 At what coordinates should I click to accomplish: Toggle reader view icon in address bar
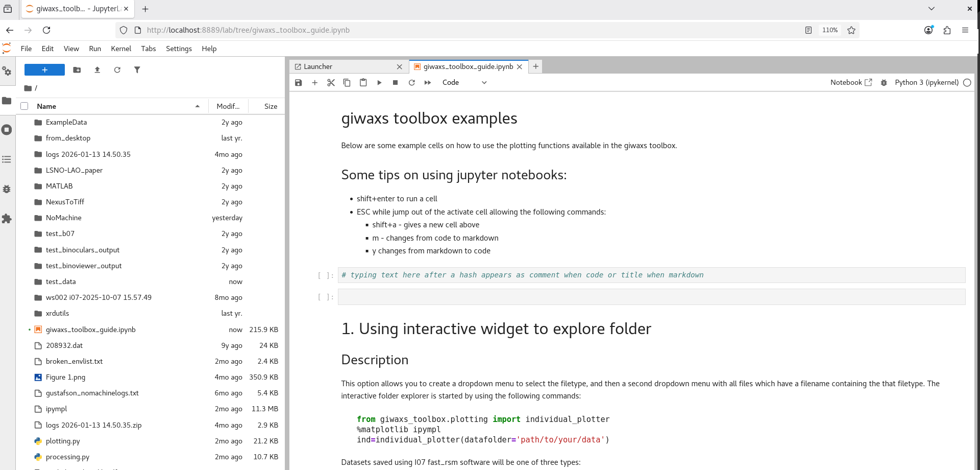pyautogui.click(x=808, y=30)
